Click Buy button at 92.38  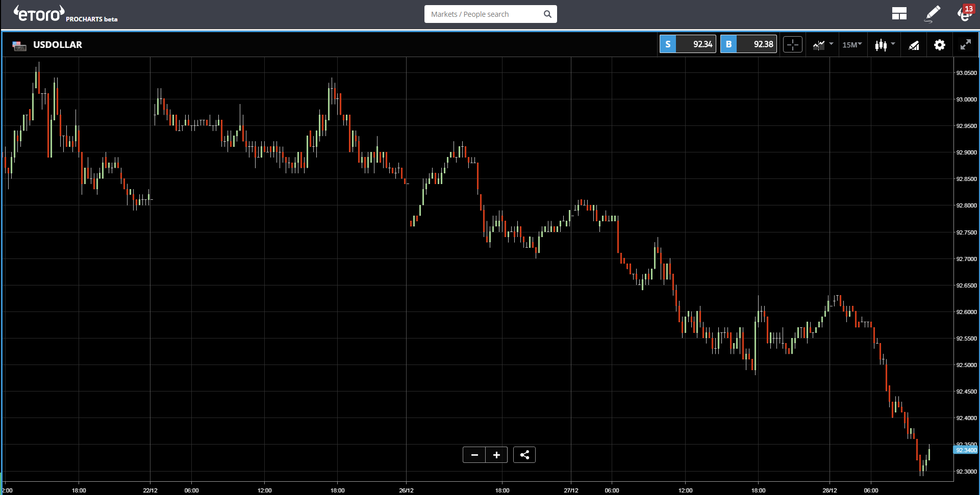(748, 44)
